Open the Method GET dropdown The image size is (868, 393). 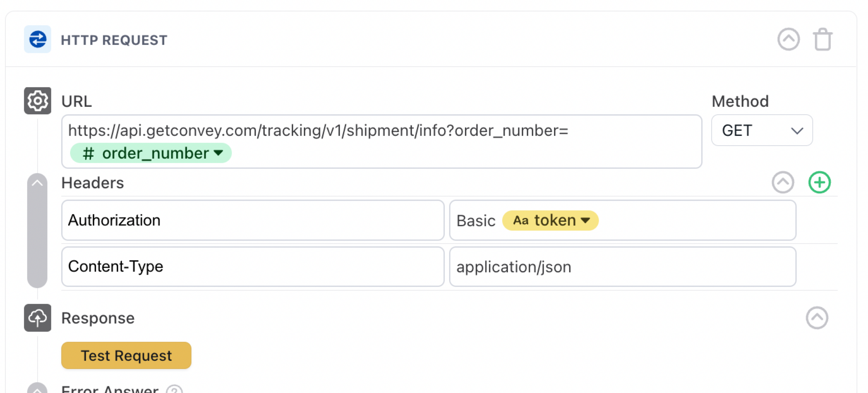pos(762,130)
